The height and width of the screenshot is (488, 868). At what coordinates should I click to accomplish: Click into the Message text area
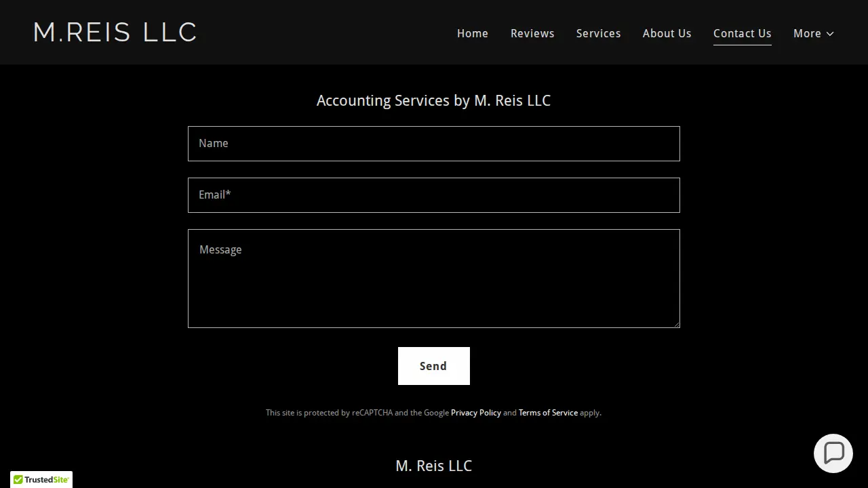(x=434, y=279)
